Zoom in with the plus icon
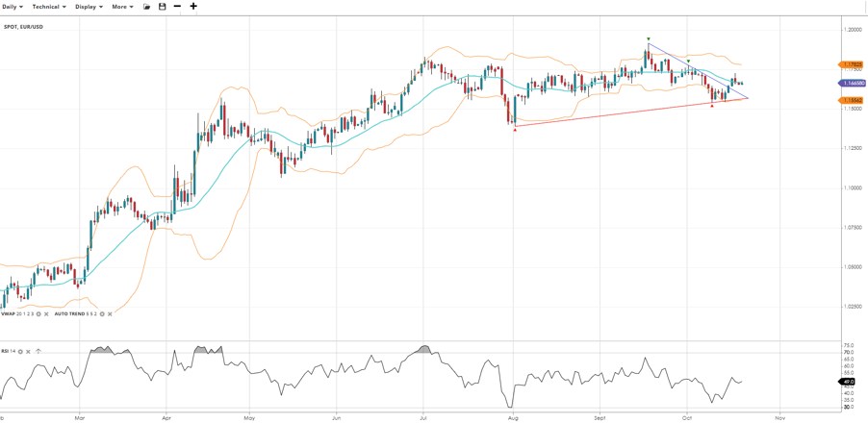 click(x=193, y=7)
